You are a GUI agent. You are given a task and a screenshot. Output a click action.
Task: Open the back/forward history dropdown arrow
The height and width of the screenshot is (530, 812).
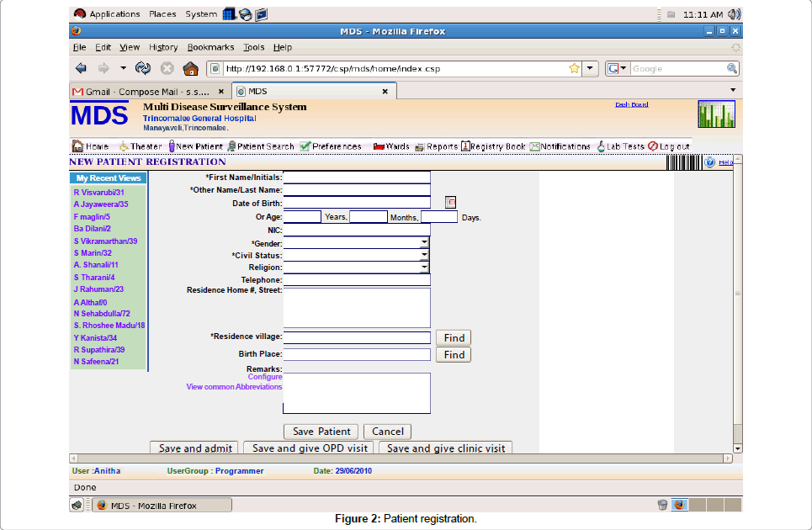click(x=123, y=68)
